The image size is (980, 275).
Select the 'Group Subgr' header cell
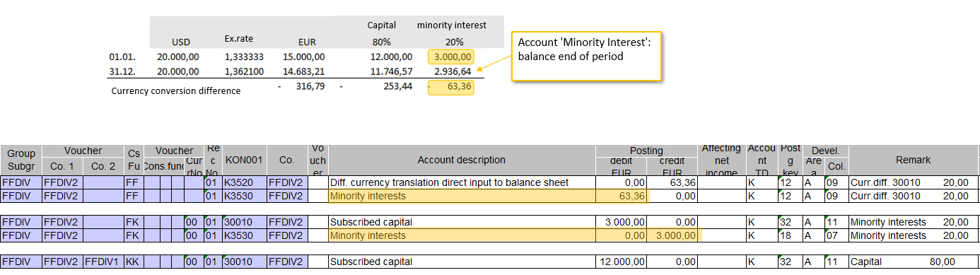tap(21, 160)
